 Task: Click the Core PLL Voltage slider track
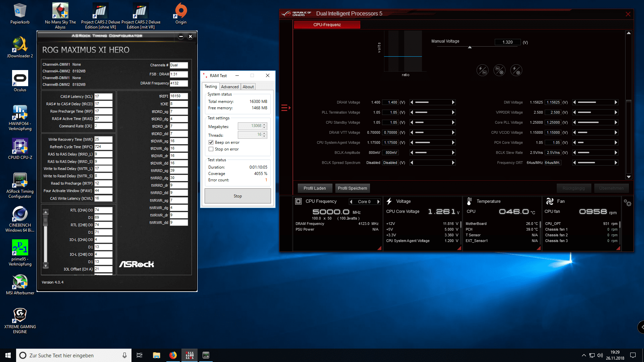(595, 122)
